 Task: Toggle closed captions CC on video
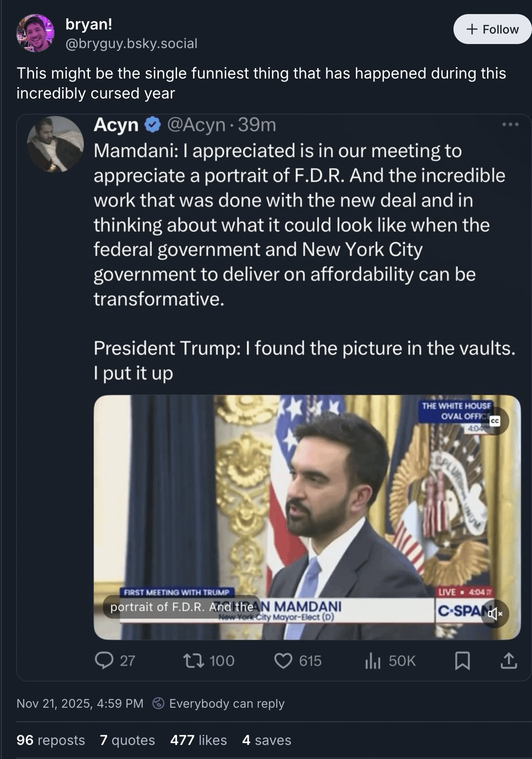[x=495, y=421]
